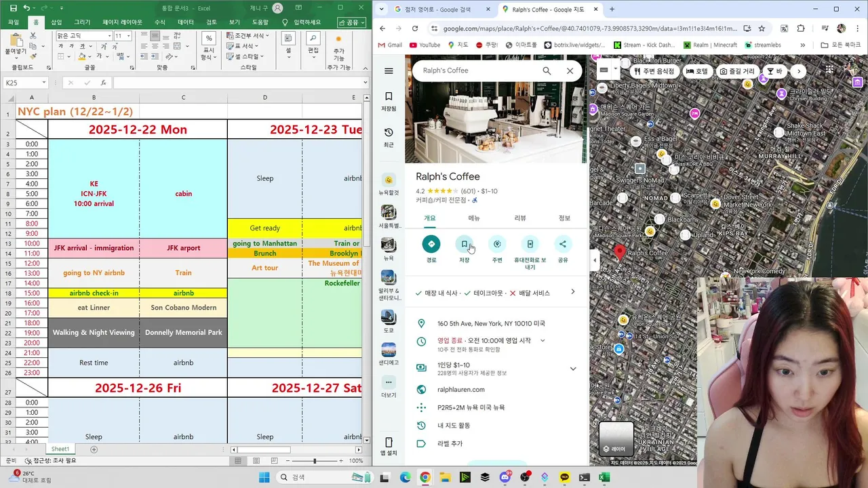Open the 레이어 map layers thumbnail
This screenshot has height=488, width=868.
(616, 439)
